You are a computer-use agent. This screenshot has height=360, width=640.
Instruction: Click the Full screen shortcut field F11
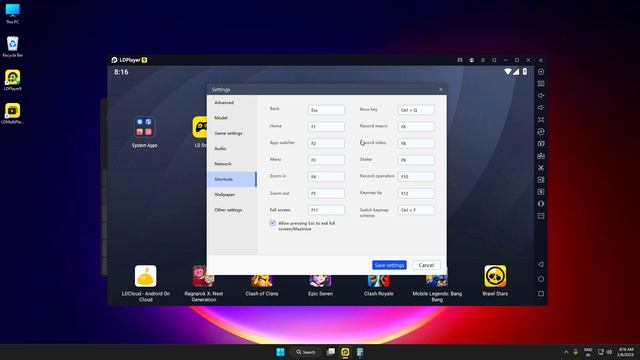click(326, 210)
